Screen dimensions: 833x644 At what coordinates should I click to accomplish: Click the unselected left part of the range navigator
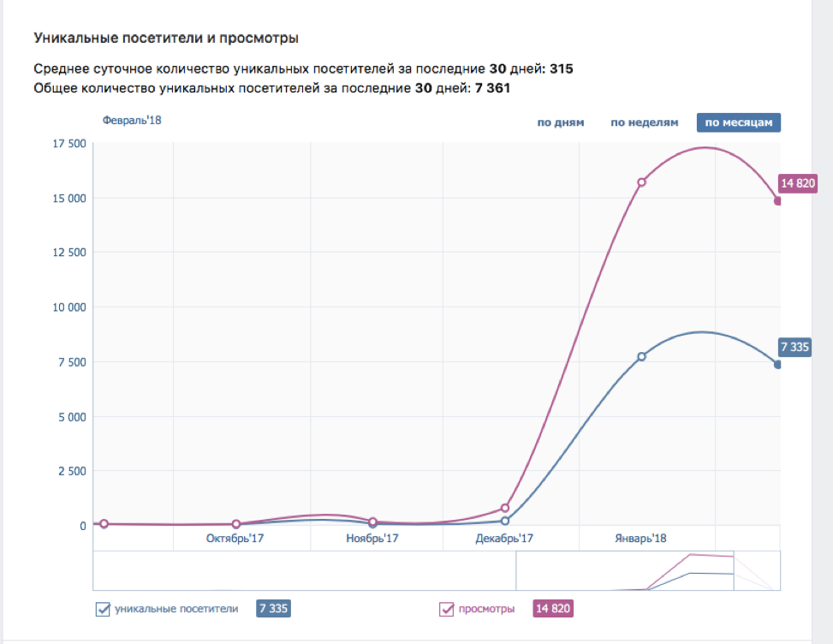tap(303, 570)
